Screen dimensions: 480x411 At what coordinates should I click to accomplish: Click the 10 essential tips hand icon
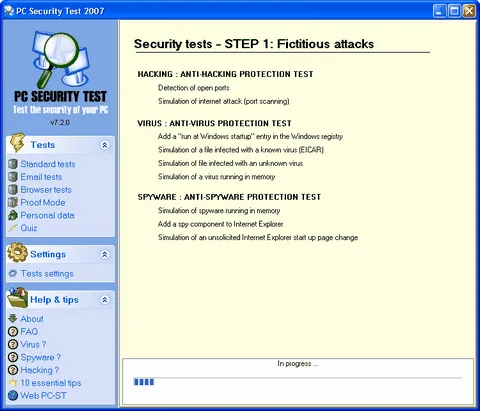coord(13,383)
